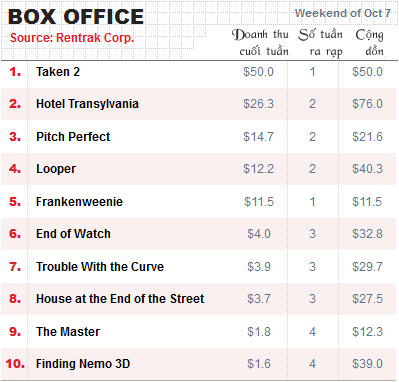Click The Master movie title
Screen dimensions: 399x382
[x=68, y=332]
